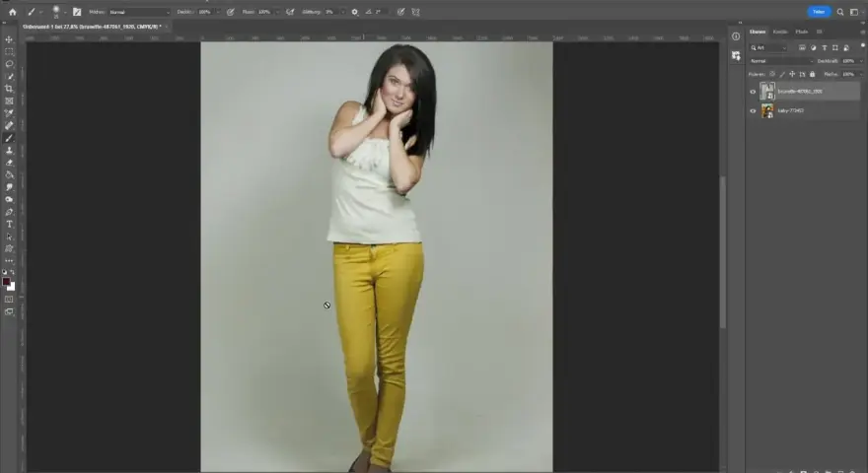The height and width of the screenshot is (473, 868).
Task: Switch to the Kanäle tab
Action: click(x=780, y=32)
